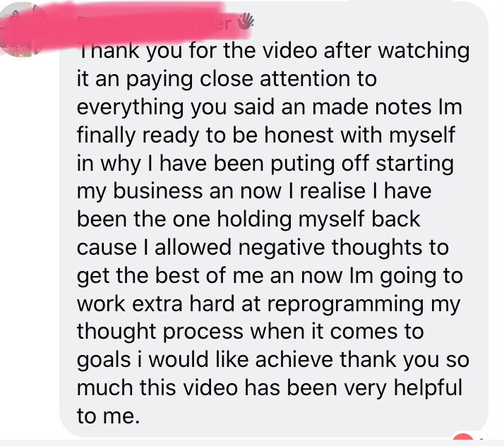Click the phrase 'negative thoughts' in the comment
This screenshot has height=446, width=504.
tap(330, 248)
